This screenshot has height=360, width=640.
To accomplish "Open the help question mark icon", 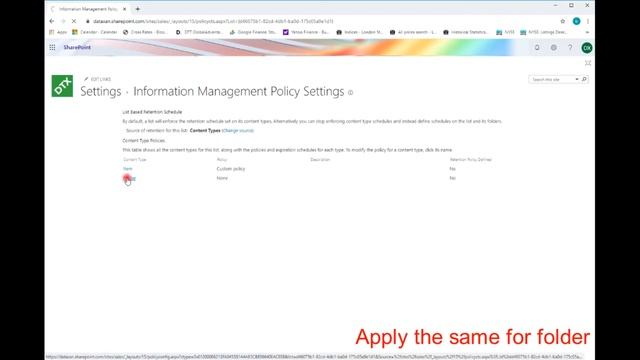I will click(570, 48).
